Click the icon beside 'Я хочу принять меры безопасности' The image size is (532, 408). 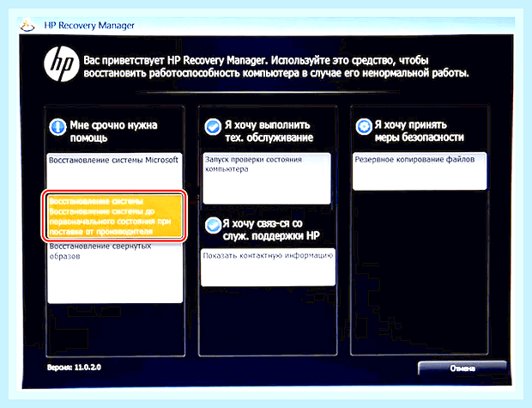tap(364, 127)
